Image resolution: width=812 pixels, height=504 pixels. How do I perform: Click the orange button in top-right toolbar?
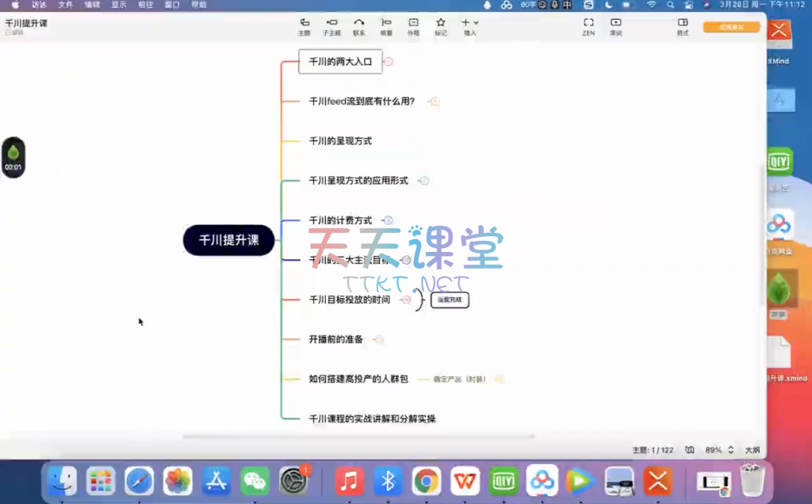point(731,28)
